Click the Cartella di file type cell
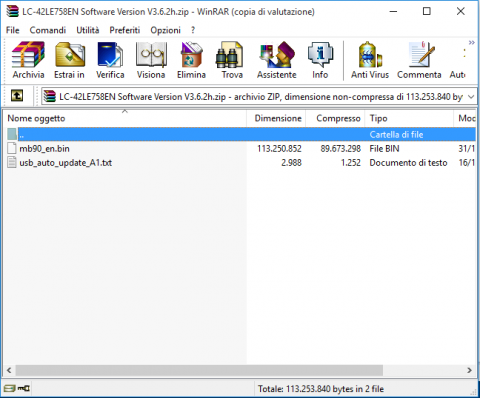The width and height of the screenshot is (480, 398). tap(396, 135)
